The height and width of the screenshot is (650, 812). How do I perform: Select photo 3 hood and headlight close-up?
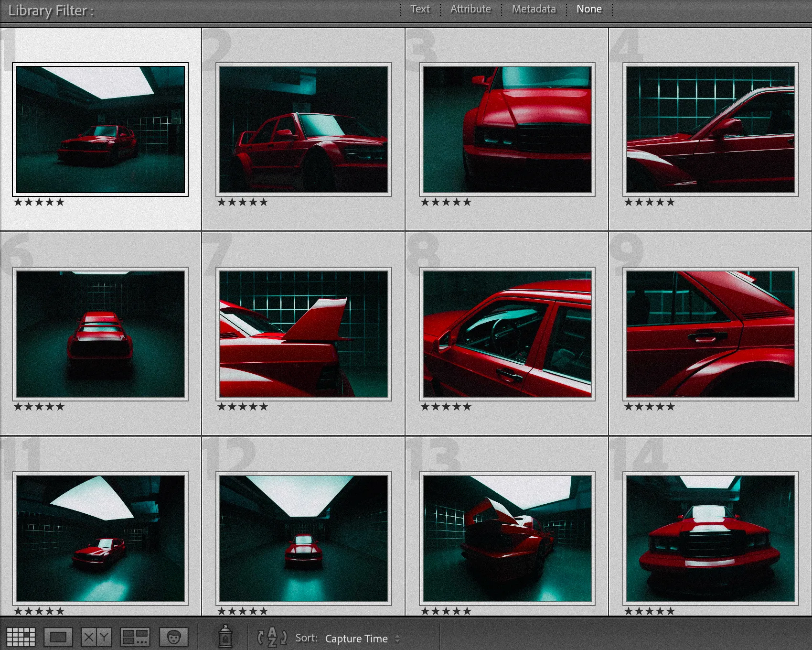click(x=507, y=130)
